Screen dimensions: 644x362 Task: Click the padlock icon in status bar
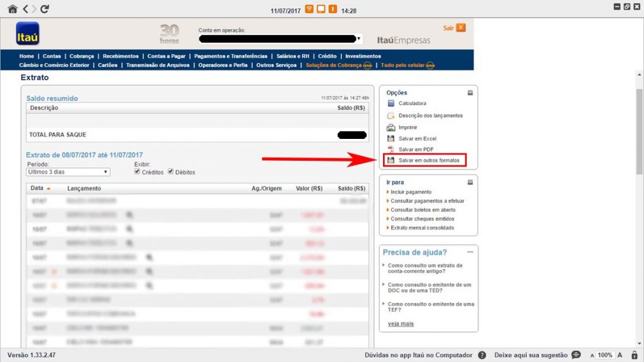click(635, 355)
